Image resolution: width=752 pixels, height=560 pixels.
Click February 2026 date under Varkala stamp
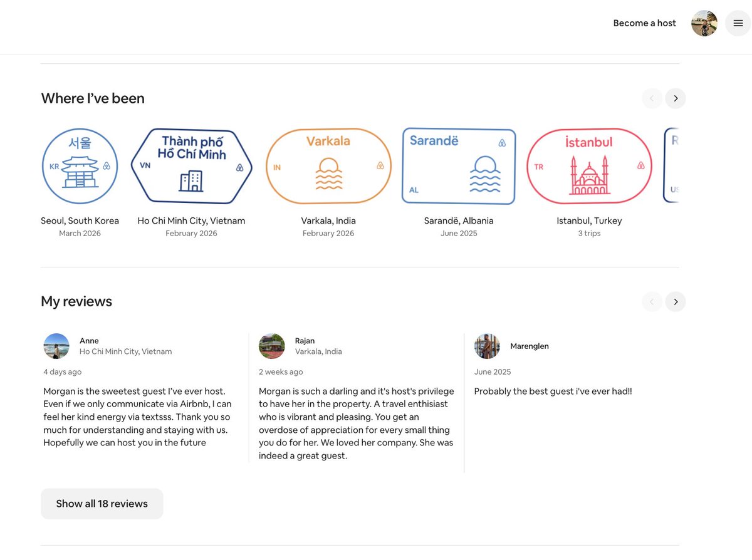328,233
